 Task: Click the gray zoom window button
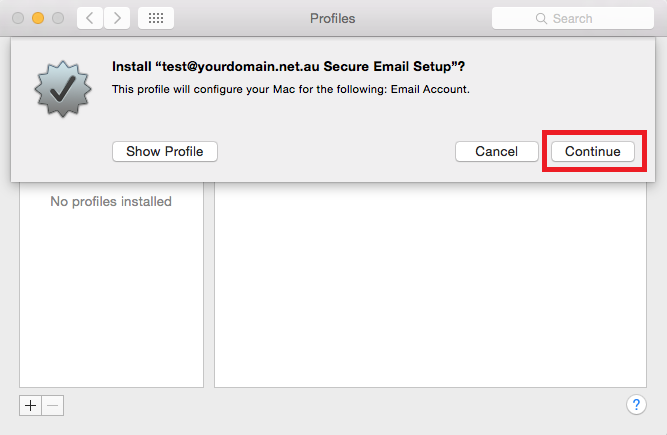click(x=58, y=18)
